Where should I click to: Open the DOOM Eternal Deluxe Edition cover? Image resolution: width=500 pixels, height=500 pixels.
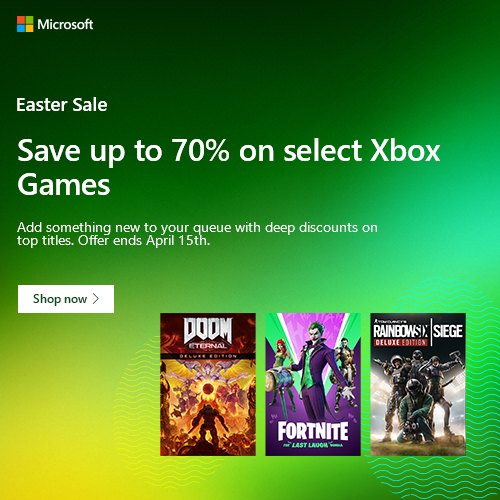click(x=208, y=384)
